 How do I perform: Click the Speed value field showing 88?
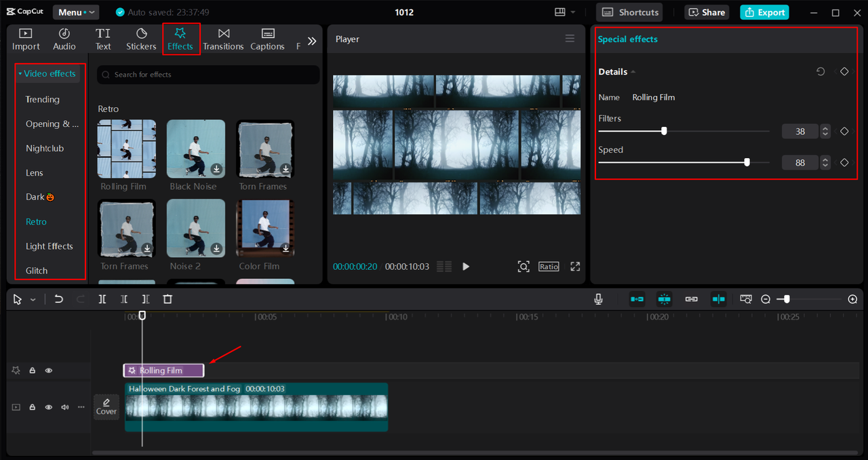coord(800,163)
